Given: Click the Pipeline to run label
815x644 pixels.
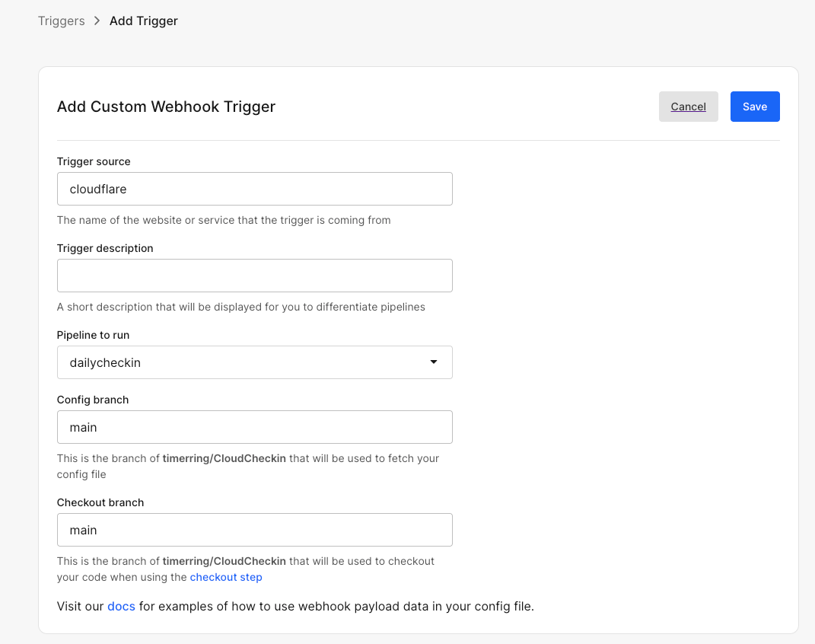Looking at the screenshot, I should [x=93, y=335].
